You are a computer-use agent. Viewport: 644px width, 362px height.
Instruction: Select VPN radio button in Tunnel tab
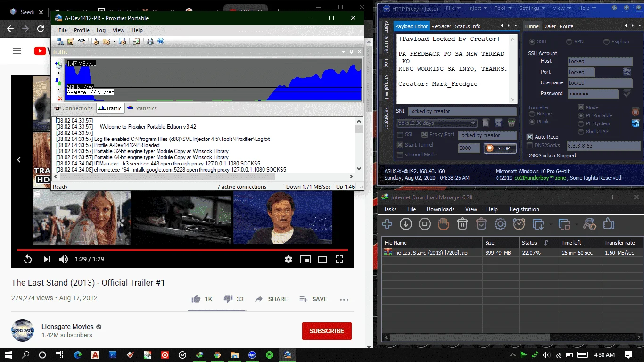tap(569, 41)
